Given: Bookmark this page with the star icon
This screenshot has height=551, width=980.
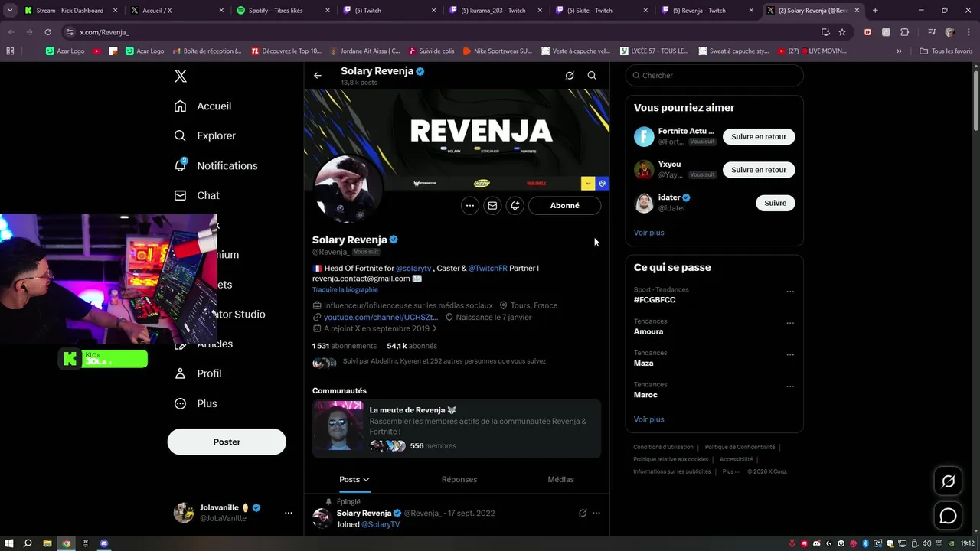Looking at the screenshot, I should click(842, 32).
